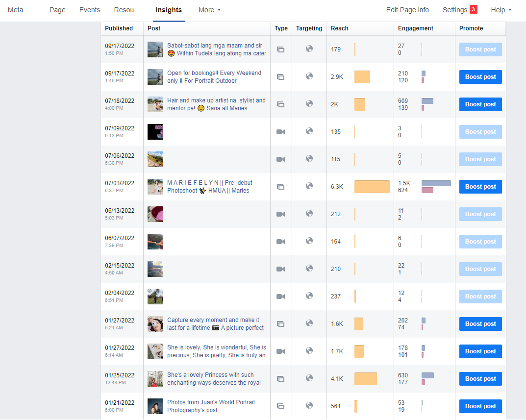
Task: Boost the 'Capture every moment' post
Action: coord(480,324)
